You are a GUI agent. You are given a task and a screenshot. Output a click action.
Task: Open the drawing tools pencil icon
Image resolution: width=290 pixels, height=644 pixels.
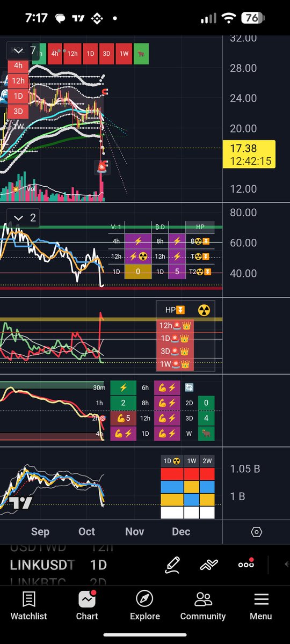point(173,564)
